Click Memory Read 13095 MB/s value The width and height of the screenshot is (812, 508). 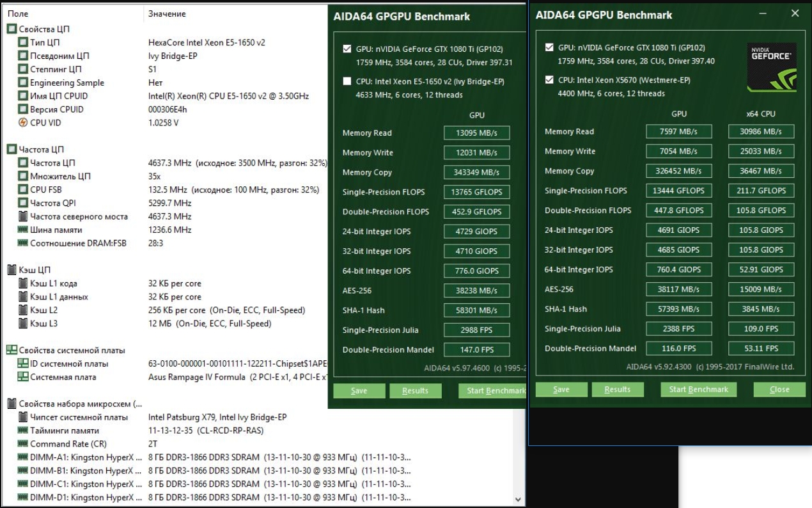476,133
